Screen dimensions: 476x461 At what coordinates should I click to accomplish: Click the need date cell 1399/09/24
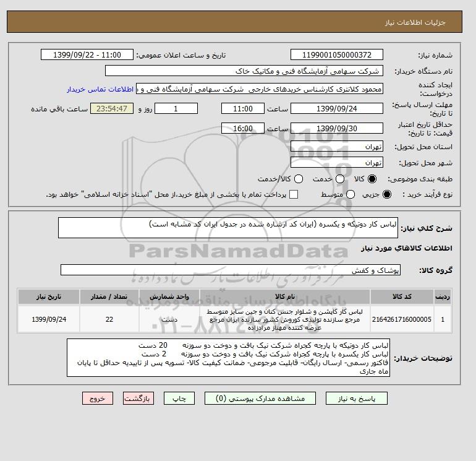pyautogui.click(x=49, y=319)
